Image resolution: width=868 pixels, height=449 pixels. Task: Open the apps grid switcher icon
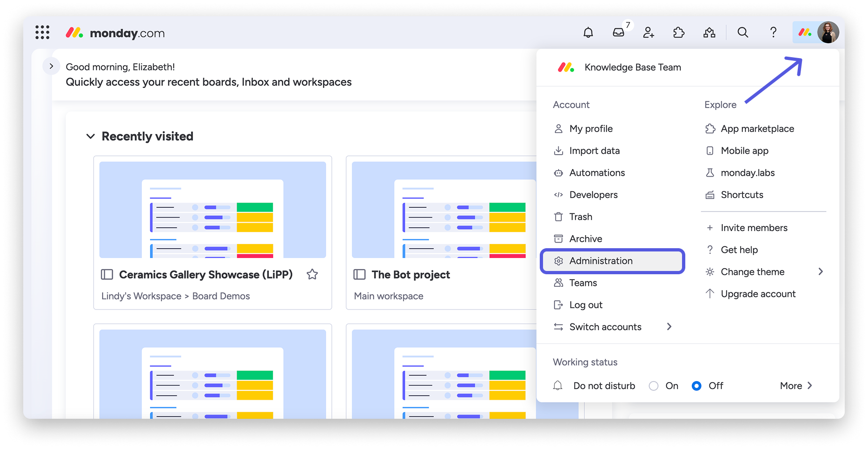(42, 33)
